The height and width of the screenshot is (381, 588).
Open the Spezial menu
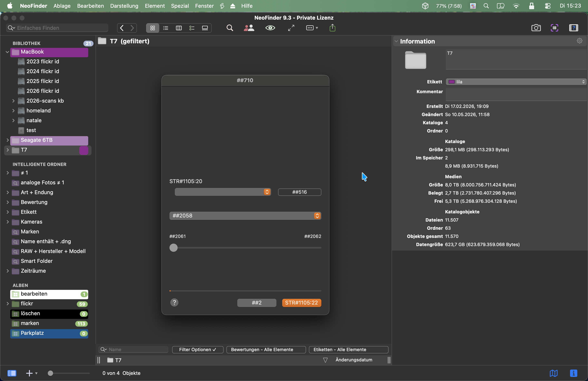[x=180, y=6]
